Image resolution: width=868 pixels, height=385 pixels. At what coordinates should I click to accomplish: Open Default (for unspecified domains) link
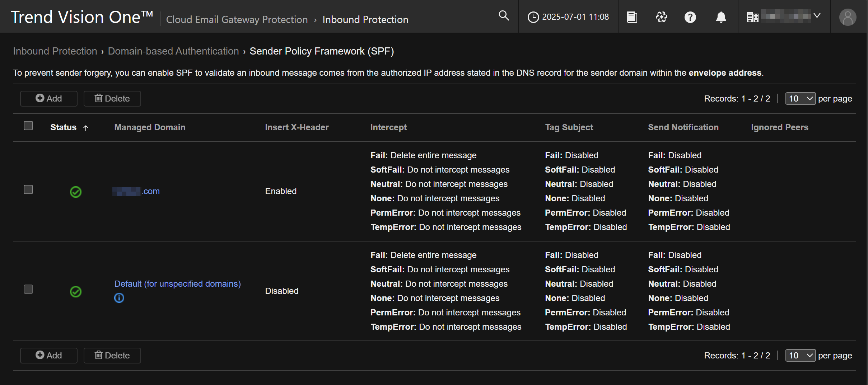(x=177, y=284)
